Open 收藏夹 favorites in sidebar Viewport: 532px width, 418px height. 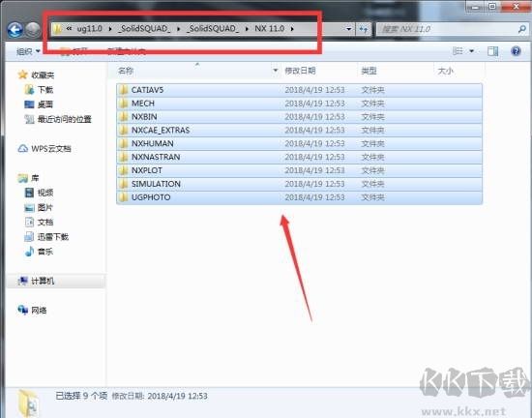pos(37,75)
